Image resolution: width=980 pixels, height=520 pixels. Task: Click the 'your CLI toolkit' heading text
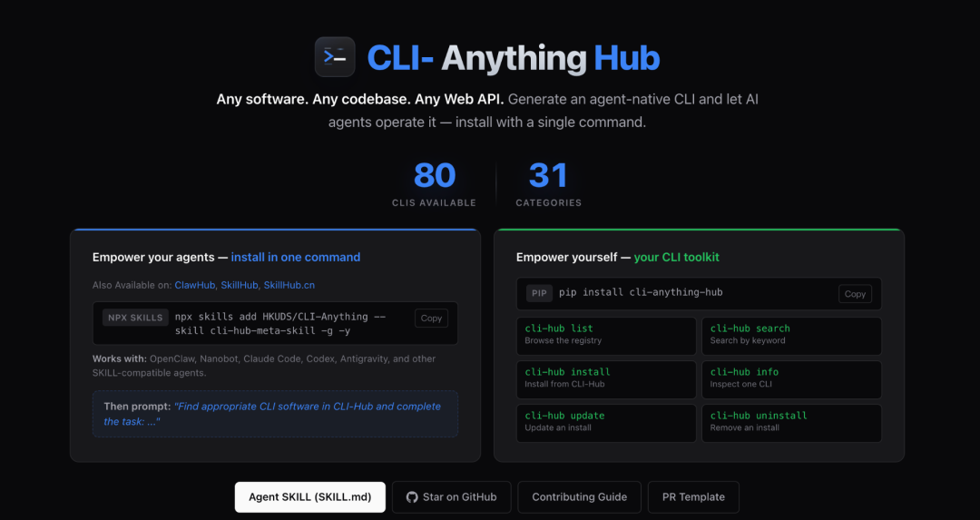click(x=676, y=258)
